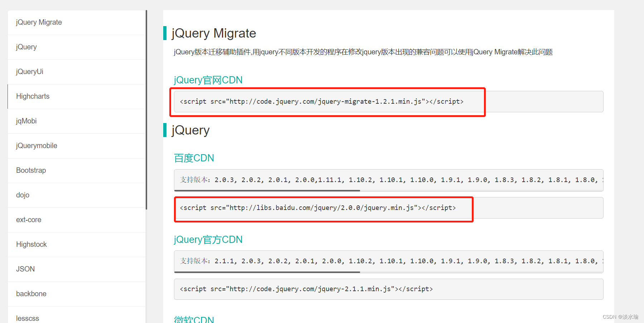Select JSON in the sidebar
This screenshot has width=644, height=323.
(x=77, y=269)
